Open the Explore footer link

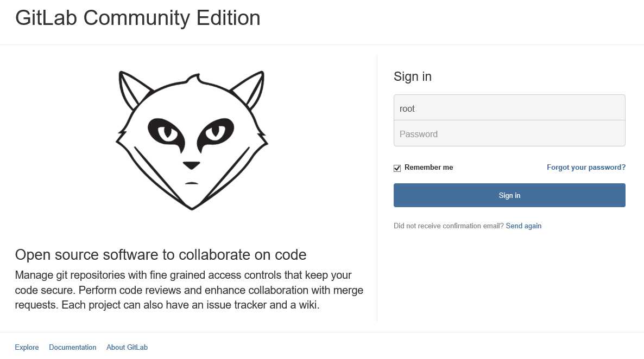27,348
